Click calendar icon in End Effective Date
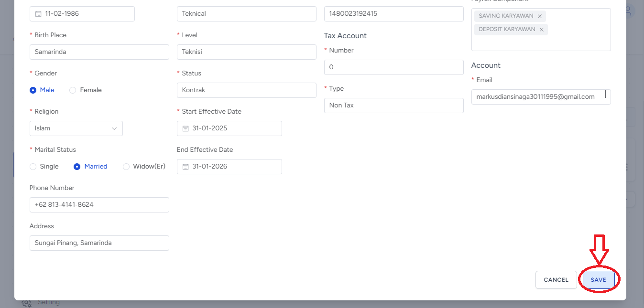This screenshot has width=644, height=308. click(186, 167)
